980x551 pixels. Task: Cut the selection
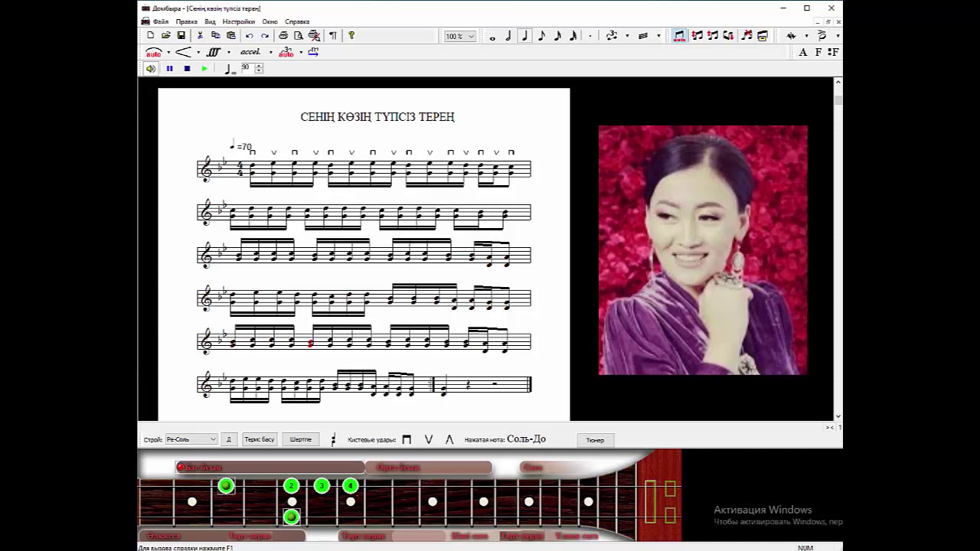click(200, 35)
